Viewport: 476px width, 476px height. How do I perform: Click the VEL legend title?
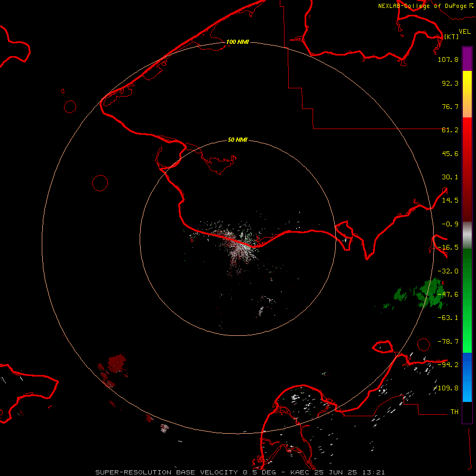[x=464, y=32]
